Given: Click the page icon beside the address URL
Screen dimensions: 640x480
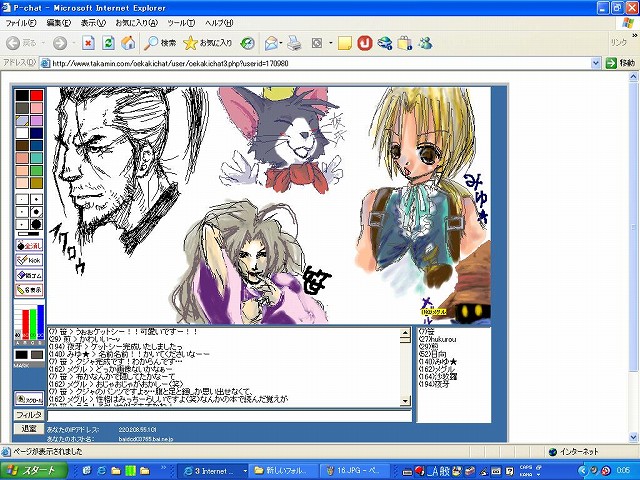Looking at the screenshot, I should click(45, 63).
